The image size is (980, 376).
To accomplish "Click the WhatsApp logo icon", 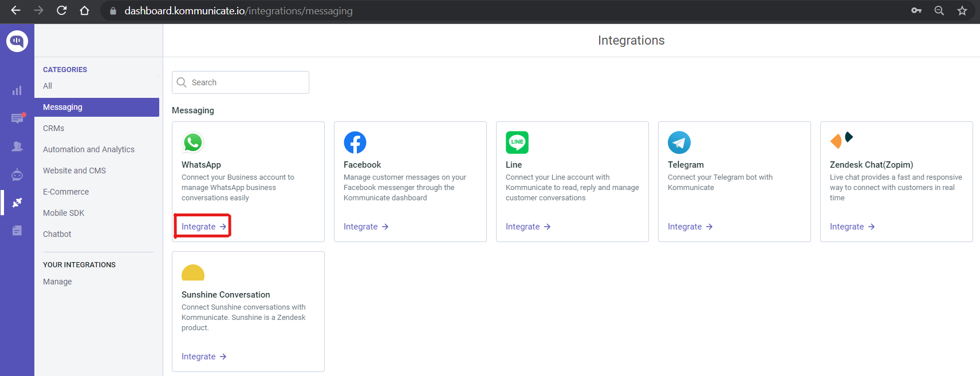I will coord(193,143).
